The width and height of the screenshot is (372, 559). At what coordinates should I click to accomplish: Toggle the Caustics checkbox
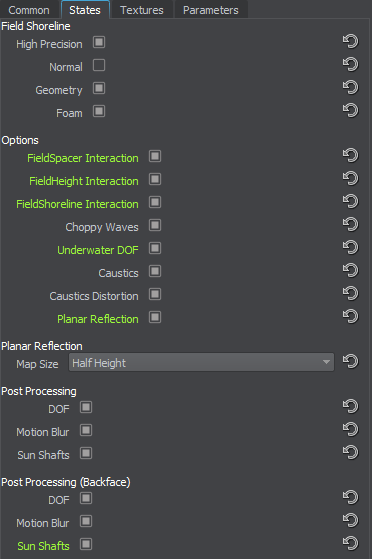coord(155,271)
